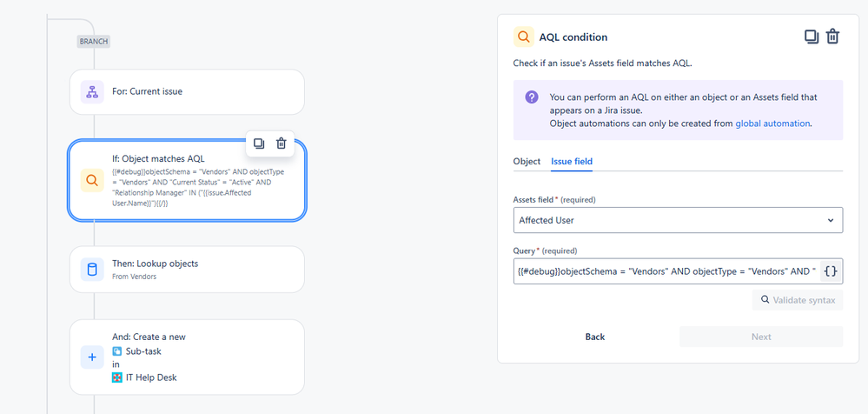This screenshot has height=414, width=868.
Task: Click the AQL condition header search icon
Action: (x=524, y=37)
